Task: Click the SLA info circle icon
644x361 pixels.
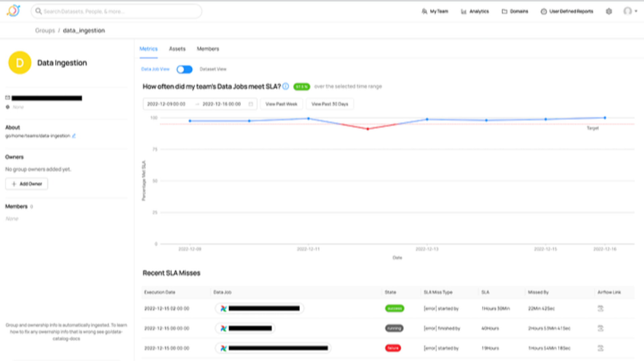Action: pos(285,86)
